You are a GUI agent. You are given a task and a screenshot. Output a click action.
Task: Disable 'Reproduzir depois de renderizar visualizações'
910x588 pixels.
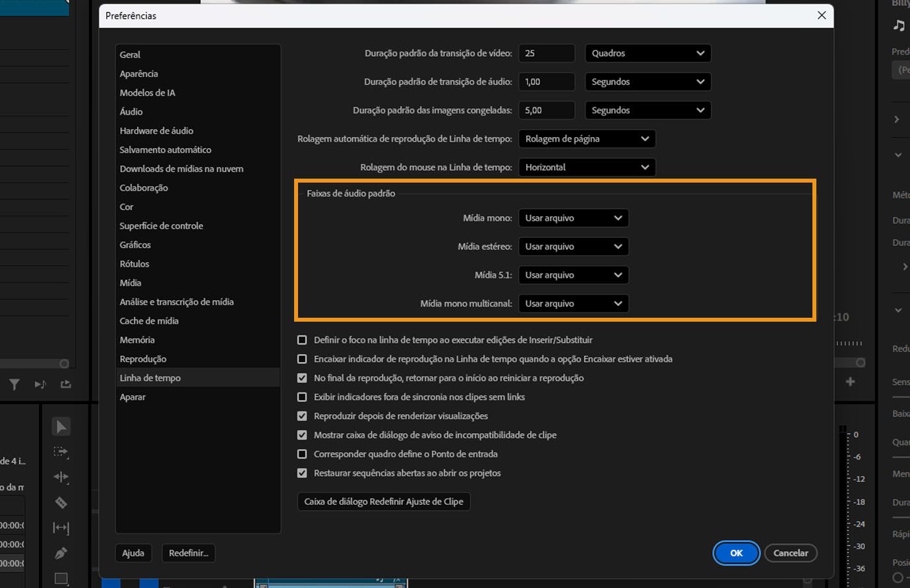(x=302, y=416)
